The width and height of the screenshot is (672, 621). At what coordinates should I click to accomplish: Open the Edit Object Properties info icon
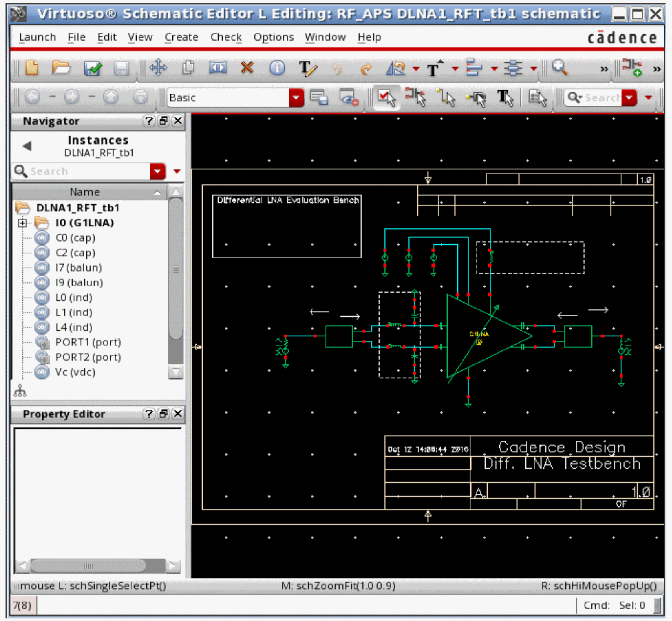277,68
